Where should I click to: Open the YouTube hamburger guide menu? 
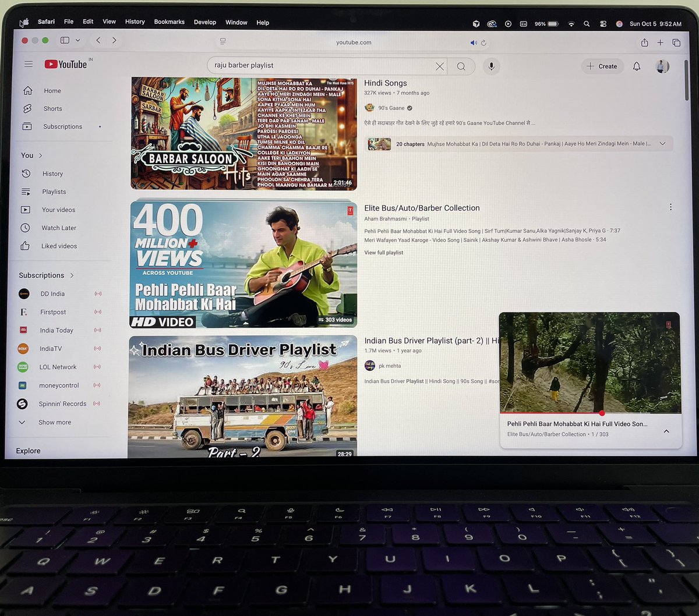[x=28, y=64]
